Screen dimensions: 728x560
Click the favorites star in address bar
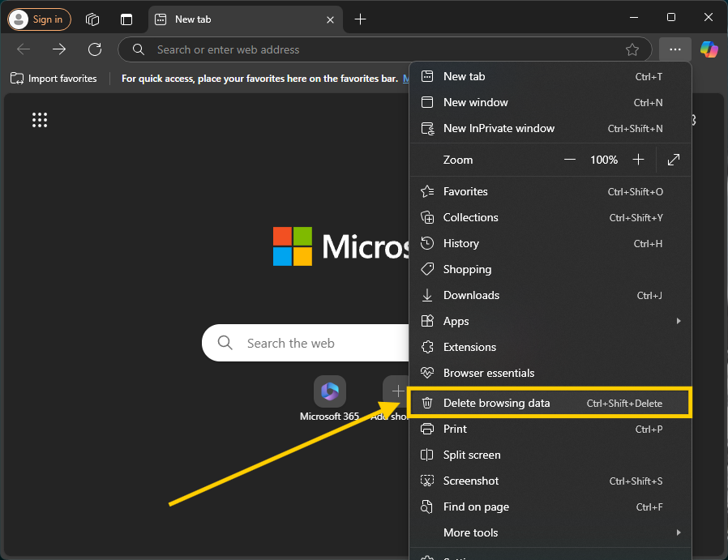632,49
